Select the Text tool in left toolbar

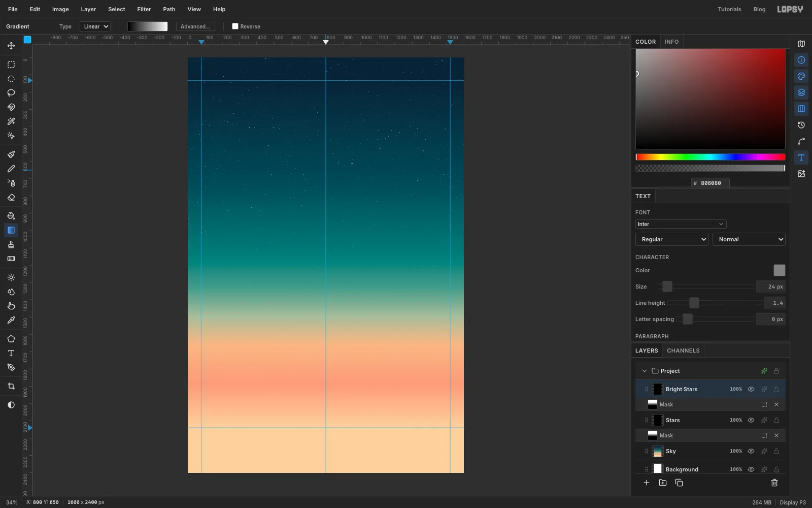click(11, 353)
